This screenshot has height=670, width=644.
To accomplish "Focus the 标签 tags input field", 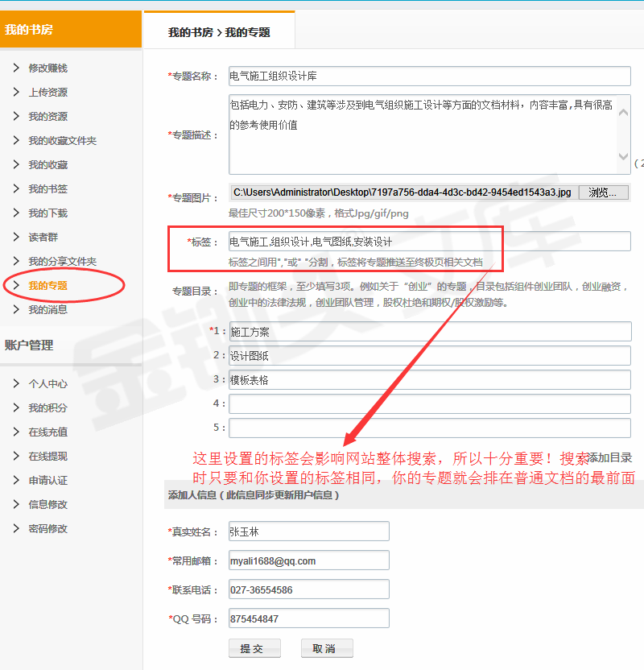I will click(429, 242).
